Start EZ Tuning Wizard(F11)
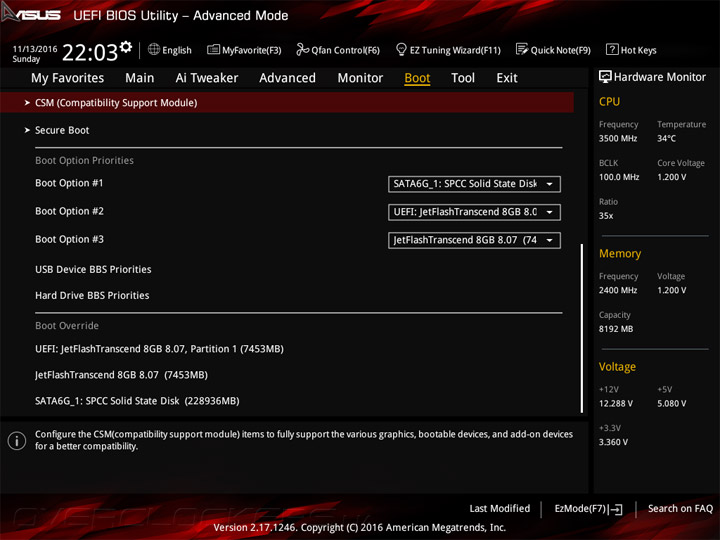The height and width of the screenshot is (540, 720). coord(455,50)
